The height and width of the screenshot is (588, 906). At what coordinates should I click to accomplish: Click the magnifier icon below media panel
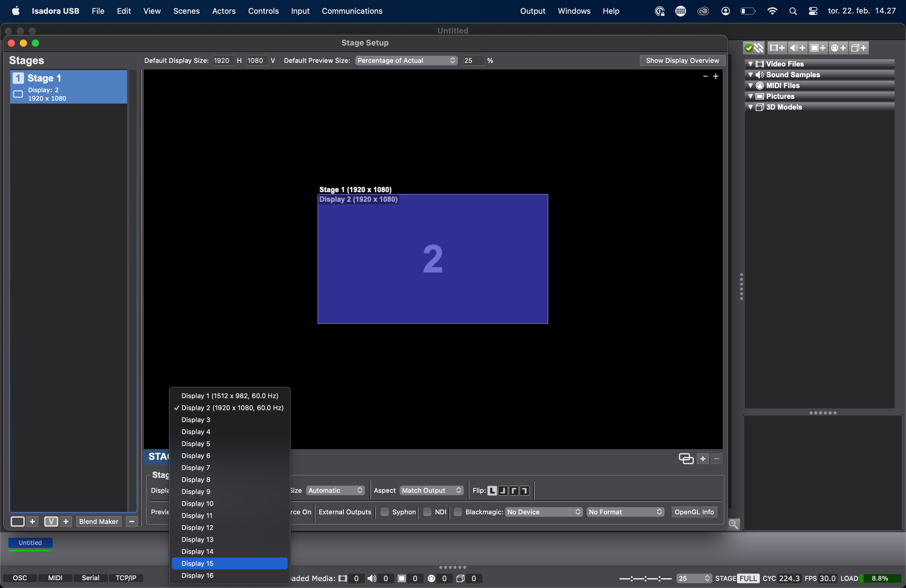(x=733, y=524)
